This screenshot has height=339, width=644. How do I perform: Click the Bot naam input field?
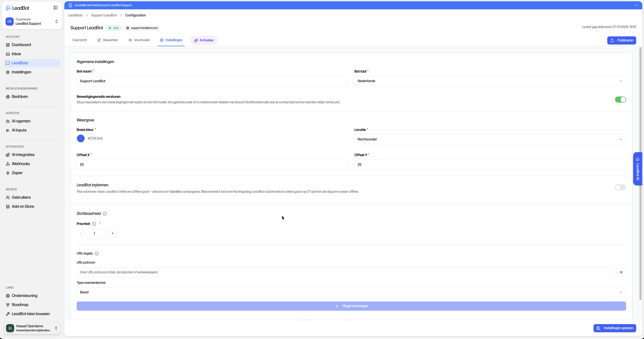click(212, 81)
